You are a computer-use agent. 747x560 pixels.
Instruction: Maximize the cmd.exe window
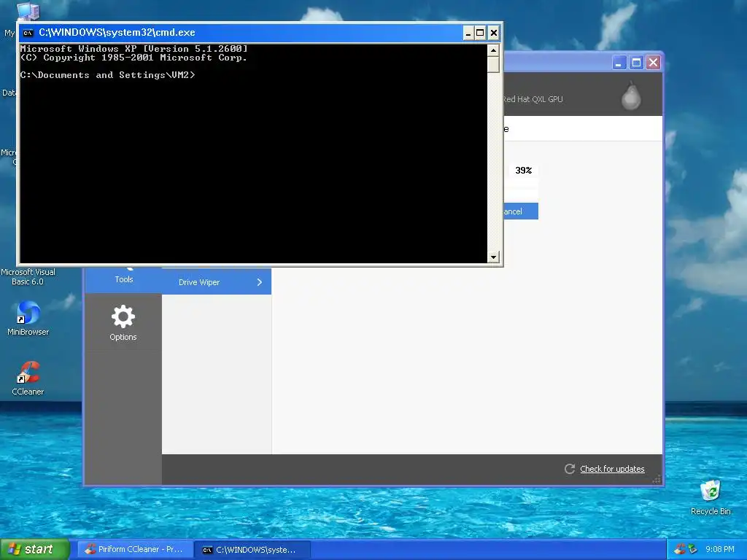[480, 33]
